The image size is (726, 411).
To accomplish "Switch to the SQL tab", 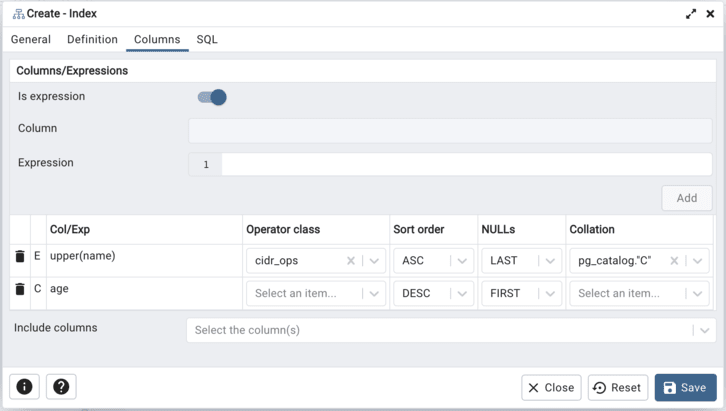I will point(207,40).
